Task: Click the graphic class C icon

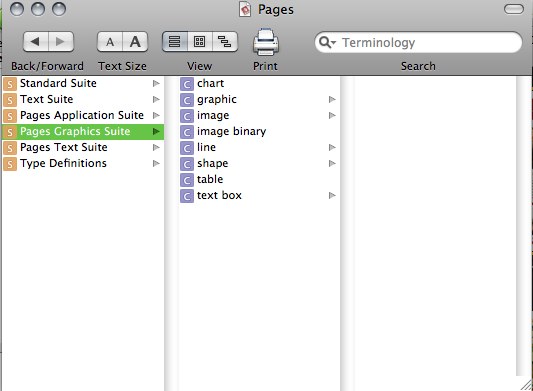Action: 187,100
